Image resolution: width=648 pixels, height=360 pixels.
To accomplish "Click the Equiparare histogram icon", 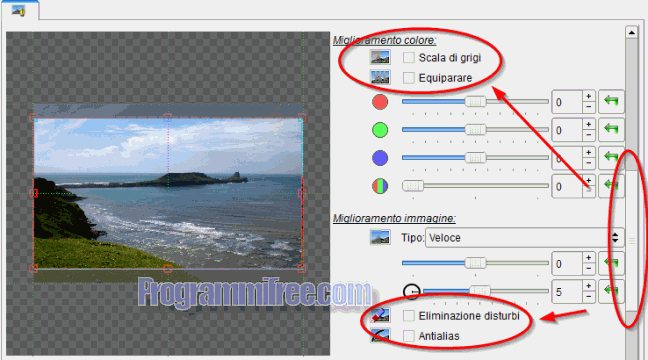I will tap(380, 77).
